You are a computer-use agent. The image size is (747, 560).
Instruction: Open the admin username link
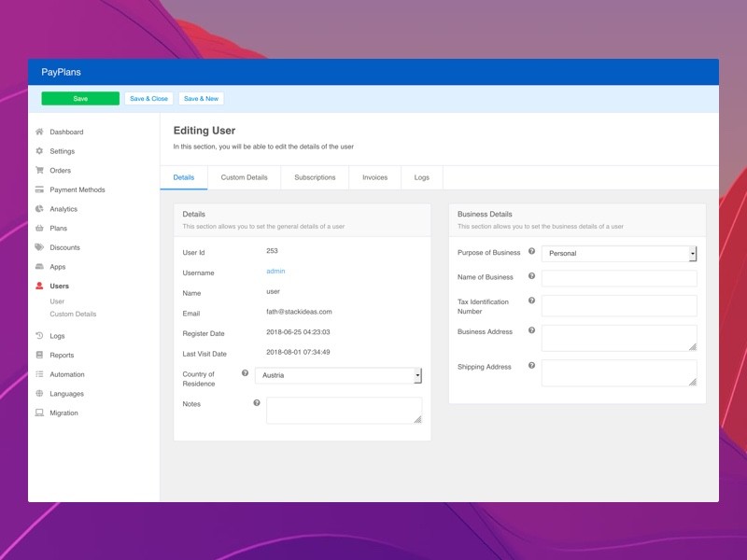(x=275, y=272)
